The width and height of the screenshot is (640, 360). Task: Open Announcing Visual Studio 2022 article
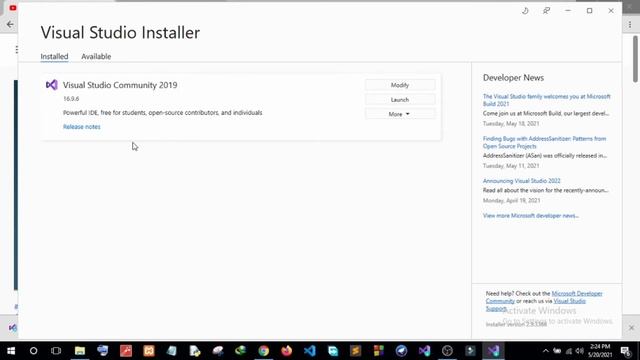coord(521,181)
